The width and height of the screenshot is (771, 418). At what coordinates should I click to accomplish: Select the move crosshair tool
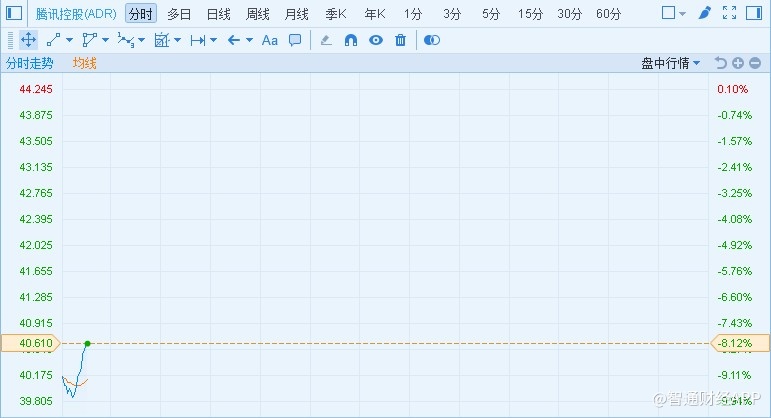click(29, 40)
